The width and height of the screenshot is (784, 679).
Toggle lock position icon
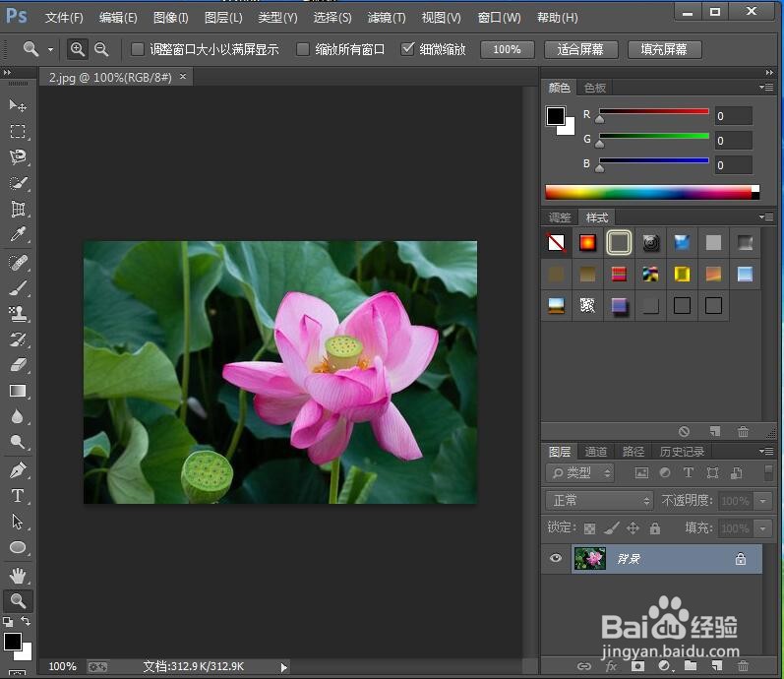click(x=633, y=527)
